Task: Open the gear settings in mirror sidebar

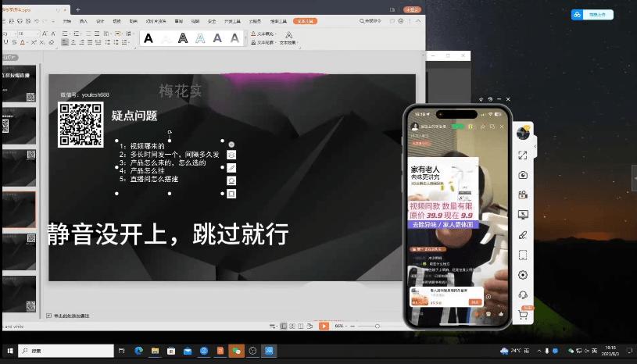Action: pos(523,275)
